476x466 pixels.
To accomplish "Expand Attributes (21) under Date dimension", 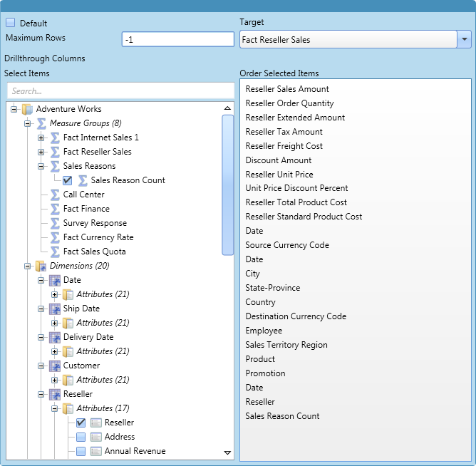I will (x=55, y=294).
